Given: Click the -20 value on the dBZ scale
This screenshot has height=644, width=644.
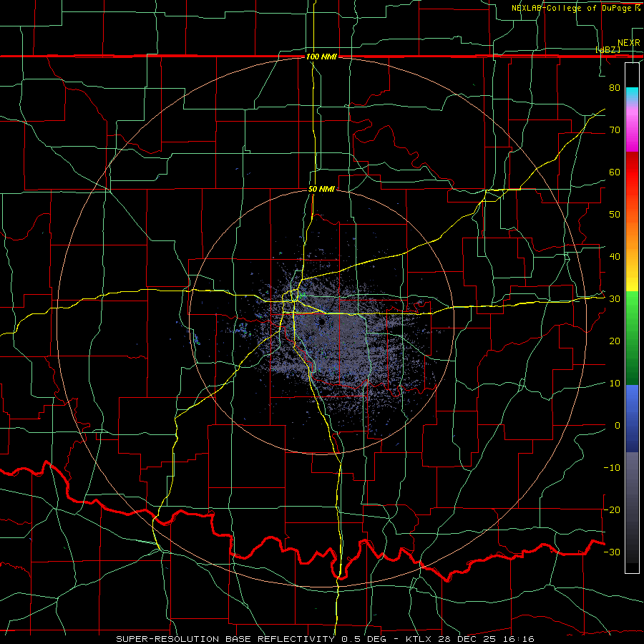Looking at the screenshot, I should pos(612,509).
